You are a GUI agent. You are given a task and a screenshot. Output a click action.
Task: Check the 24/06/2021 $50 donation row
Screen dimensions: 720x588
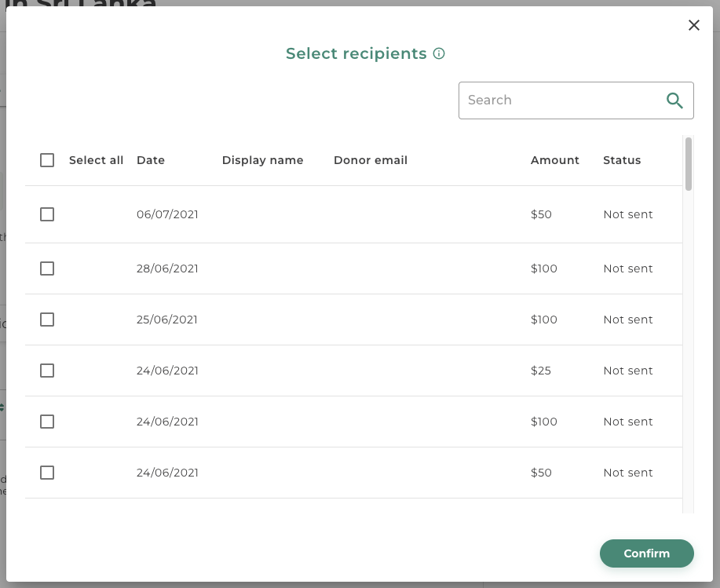[x=47, y=473]
